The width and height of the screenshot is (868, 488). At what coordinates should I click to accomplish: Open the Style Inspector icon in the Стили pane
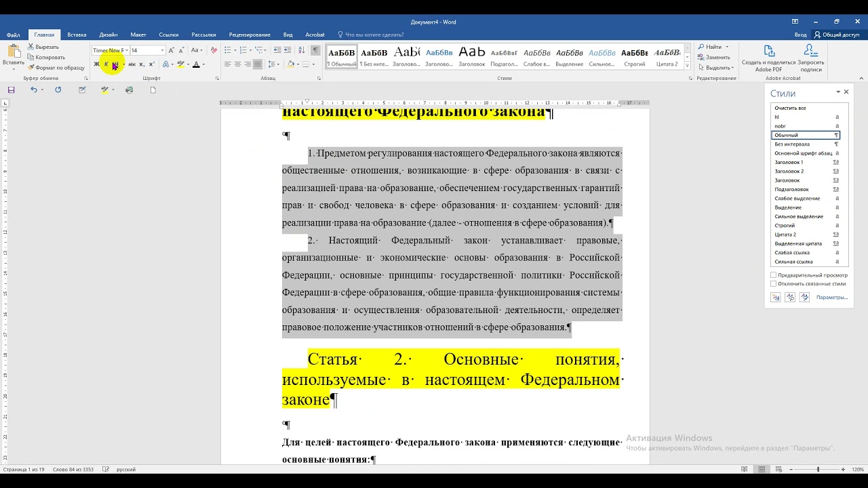coord(790,297)
